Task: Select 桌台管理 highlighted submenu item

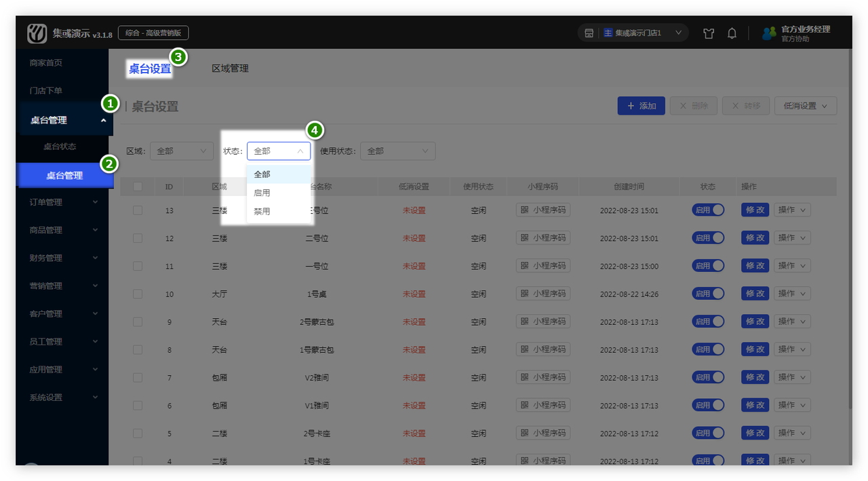Action: (x=64, y=176)
